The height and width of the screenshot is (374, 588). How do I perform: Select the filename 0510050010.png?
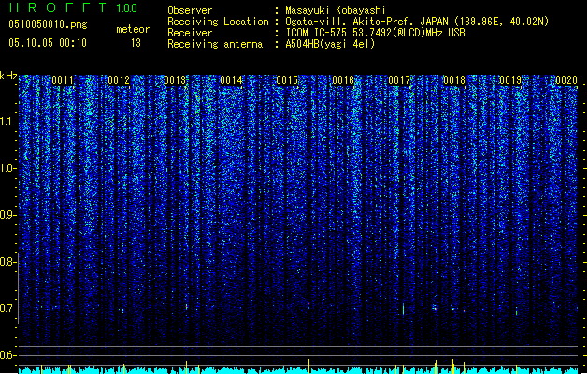point(48,24)
